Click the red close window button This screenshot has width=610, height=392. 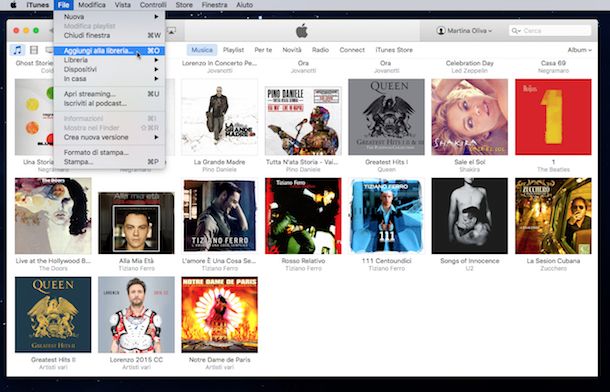point(16,30)
